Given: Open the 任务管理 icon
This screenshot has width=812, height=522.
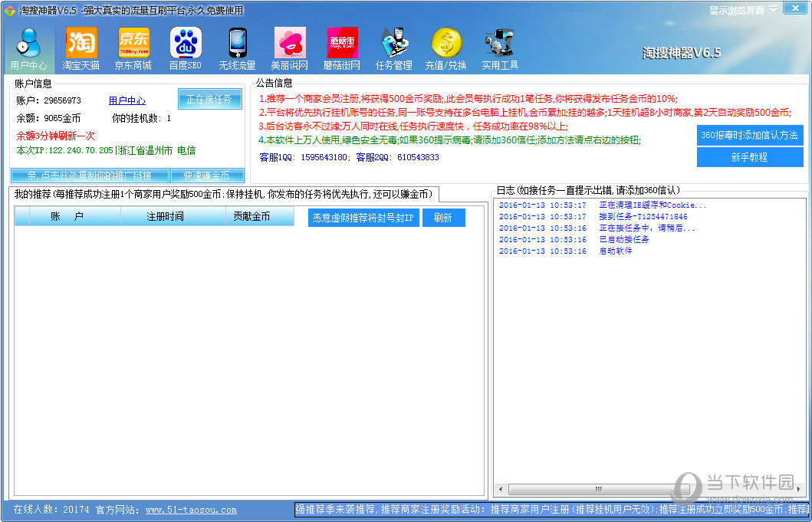Looking at the screenshot, I should click(x=394, y=49).
